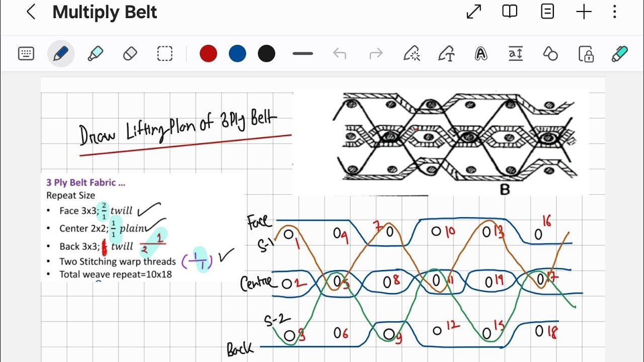Click the Back 3x3 twill line
This screenshot has height=362, width=644.
(x=96, y=246)
